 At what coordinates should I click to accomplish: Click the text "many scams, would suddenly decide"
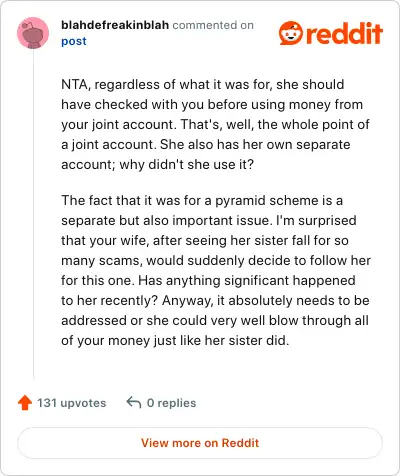176,260
